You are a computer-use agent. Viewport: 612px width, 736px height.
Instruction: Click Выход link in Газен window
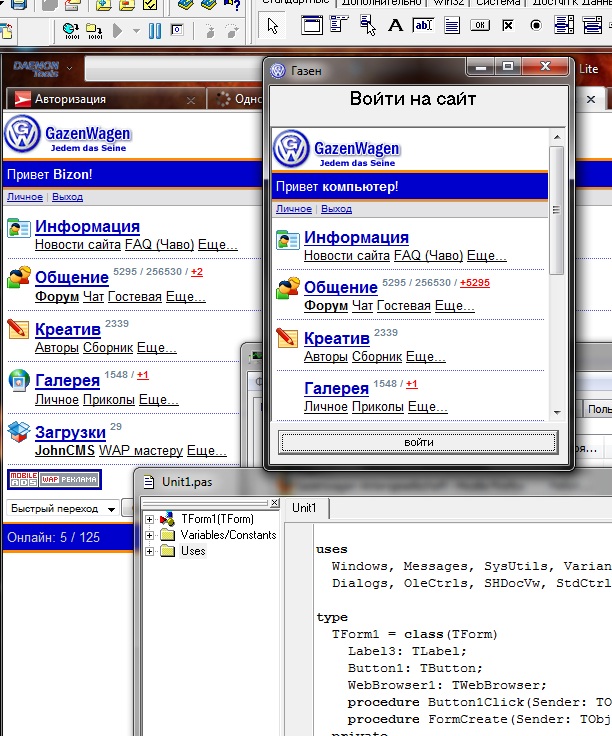point(337,209)
